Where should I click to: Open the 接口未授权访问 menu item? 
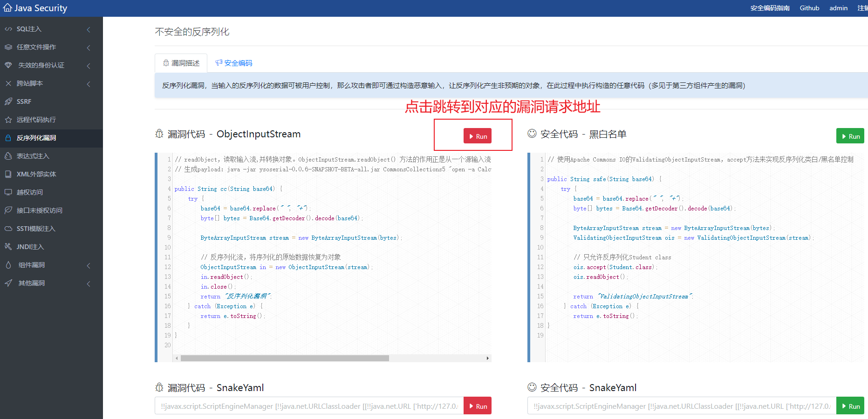coord(51,210)
